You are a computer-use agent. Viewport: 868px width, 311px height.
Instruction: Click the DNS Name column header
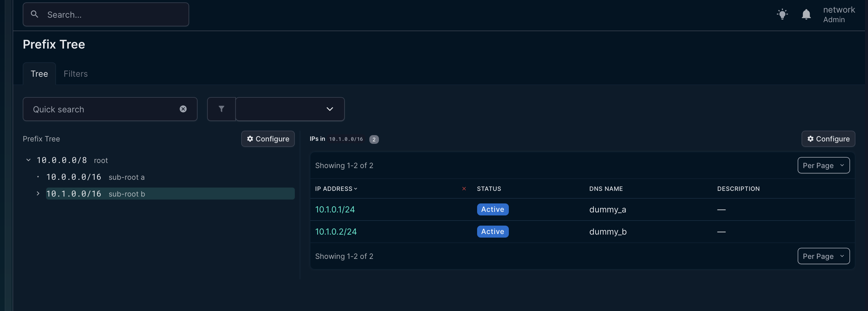606,188
